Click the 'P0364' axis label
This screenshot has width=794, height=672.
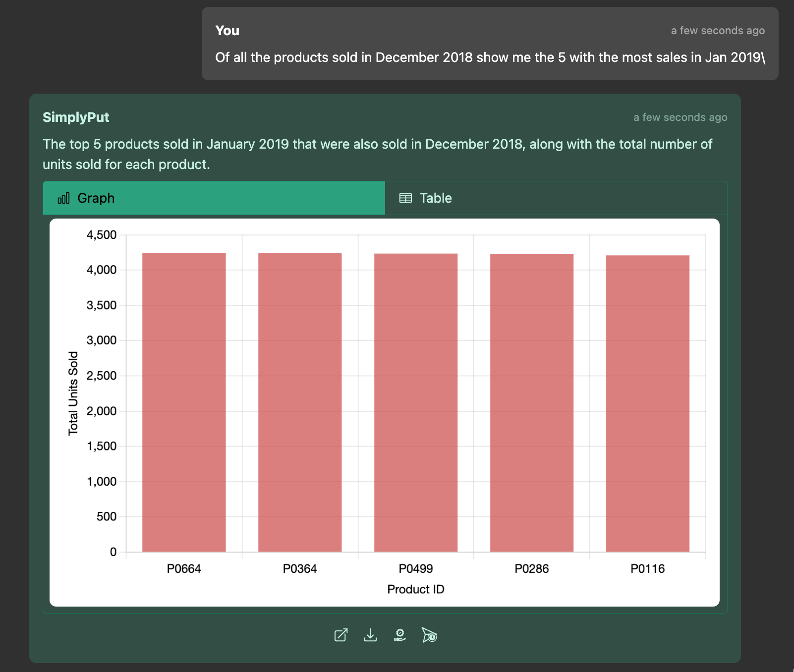300,569
